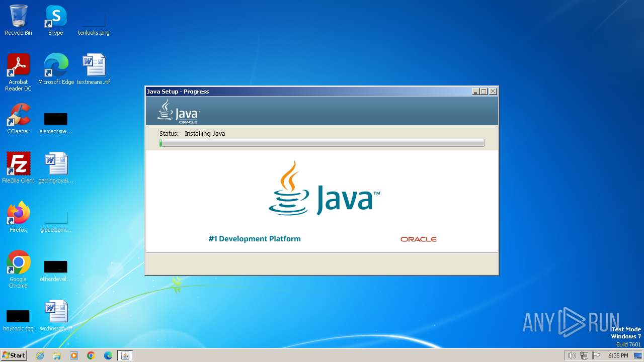Click the Show desktop tray button
Screen dimensions: 644x362
[x=638, y=355]
